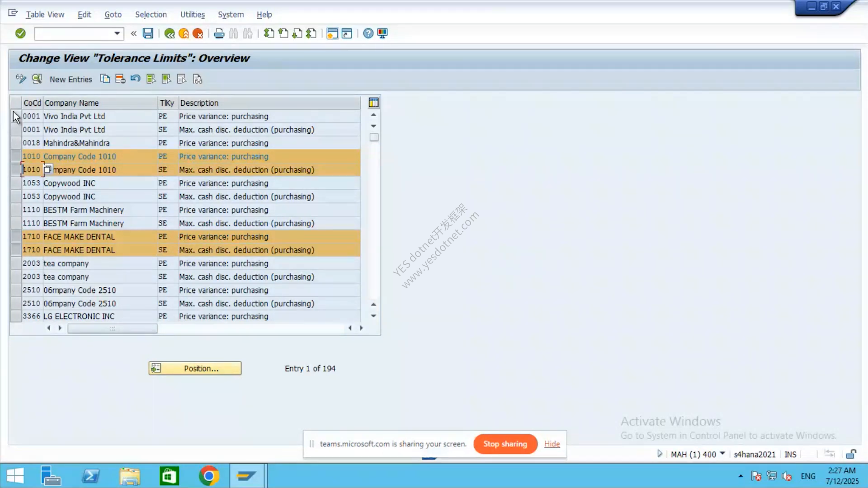Open the System menu
Viewport: 868px width, 488px height.
coord(231,14)
